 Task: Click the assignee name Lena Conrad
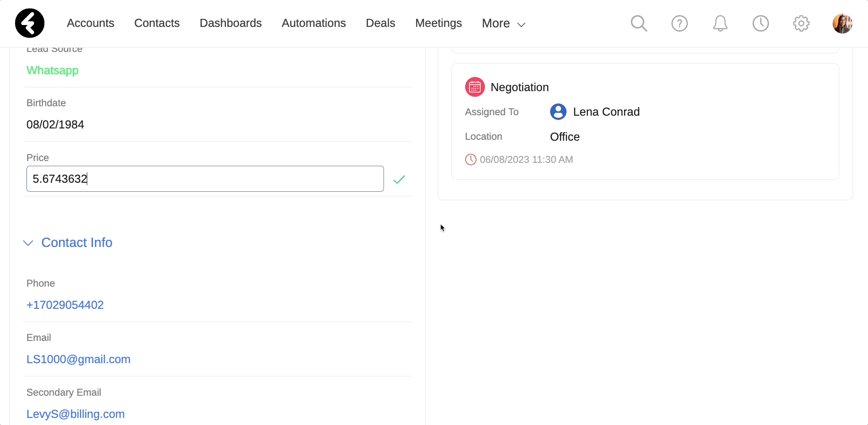pyautogui.click(x=606, y=112)
